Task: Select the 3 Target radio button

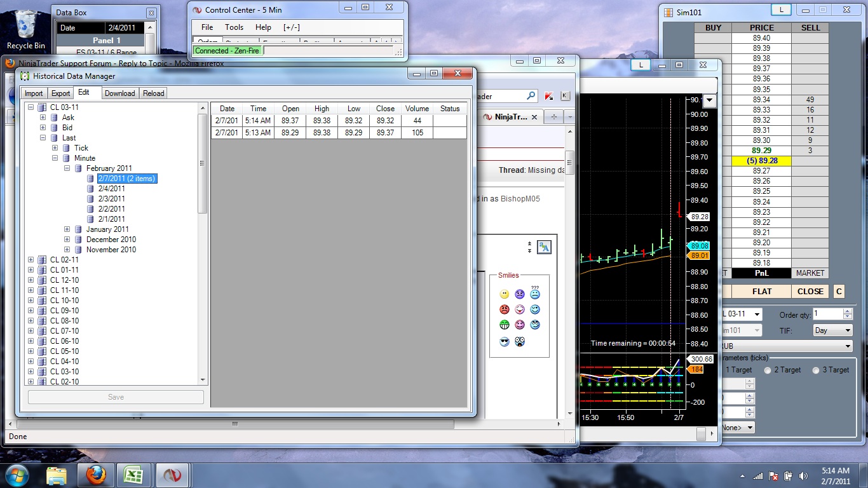Action: tap(816, 370)
